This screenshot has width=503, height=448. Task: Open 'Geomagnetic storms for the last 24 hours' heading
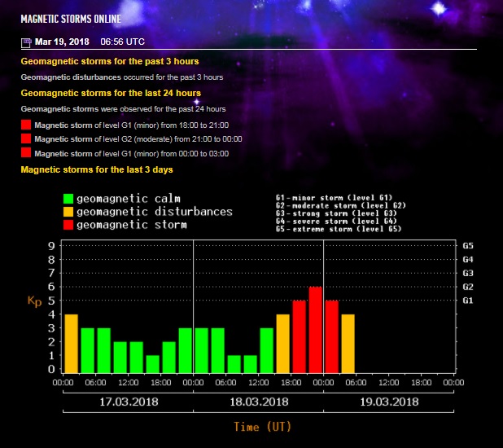coord(110,93)
